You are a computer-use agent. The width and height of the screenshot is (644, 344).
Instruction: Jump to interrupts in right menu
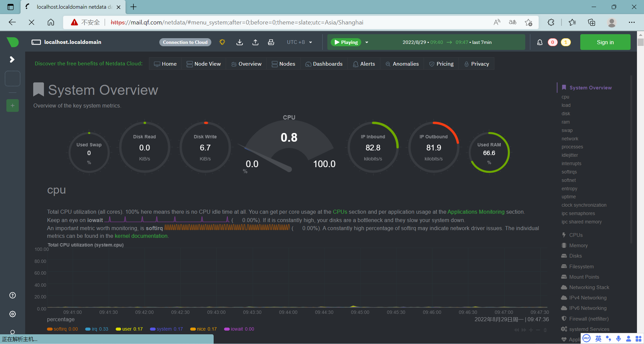point(571,163)
